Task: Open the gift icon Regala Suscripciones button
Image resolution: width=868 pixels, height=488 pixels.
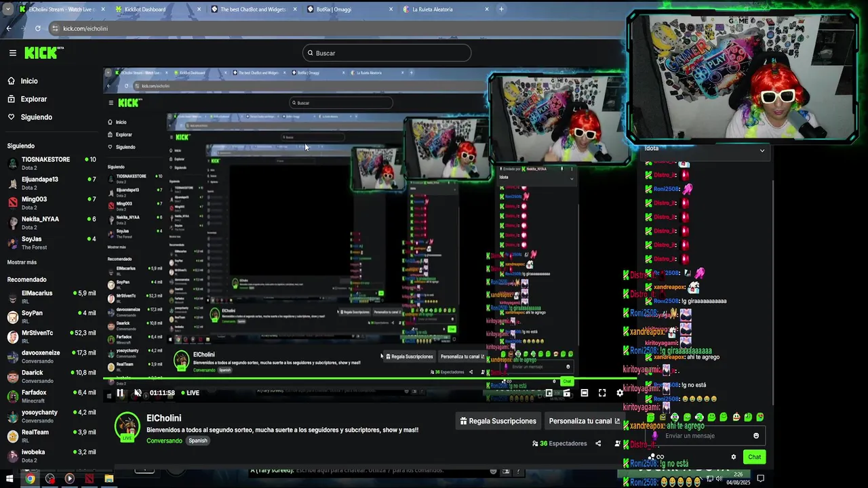Action: (498, 421)
